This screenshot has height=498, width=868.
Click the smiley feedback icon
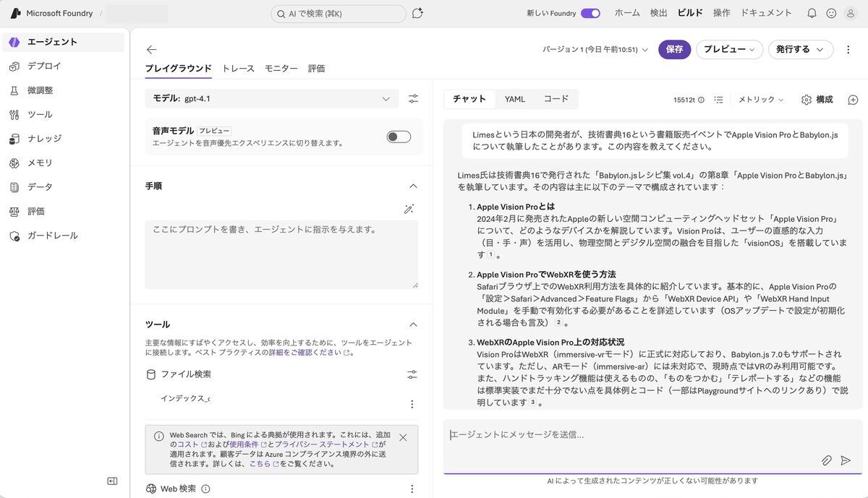pos(831,13)
